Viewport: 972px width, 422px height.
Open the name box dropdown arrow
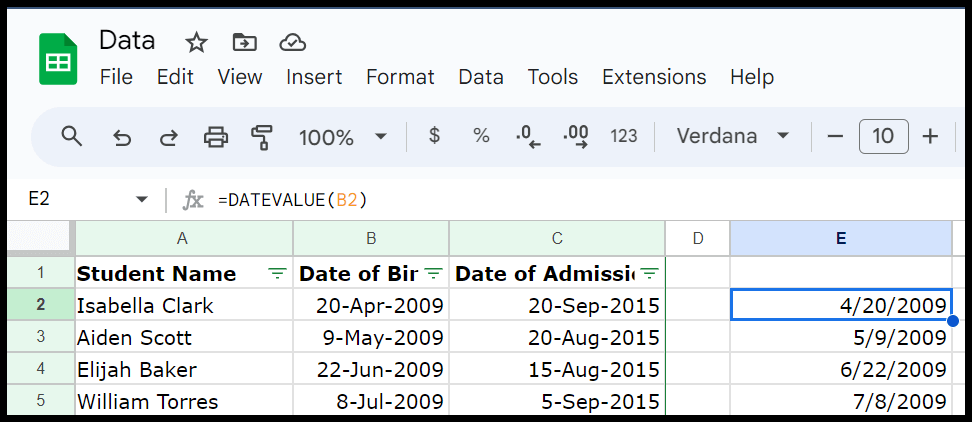pyautogui.click(x=142, y=200)
